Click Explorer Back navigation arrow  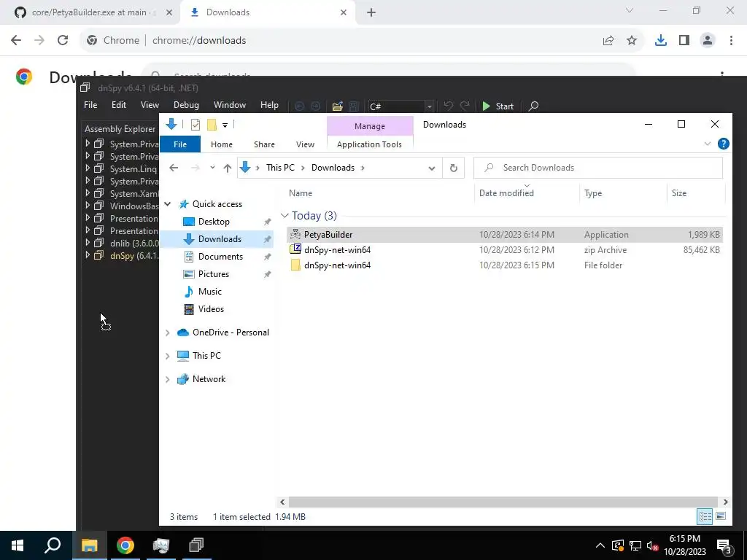pyautogui.click(x=174, y=168)
